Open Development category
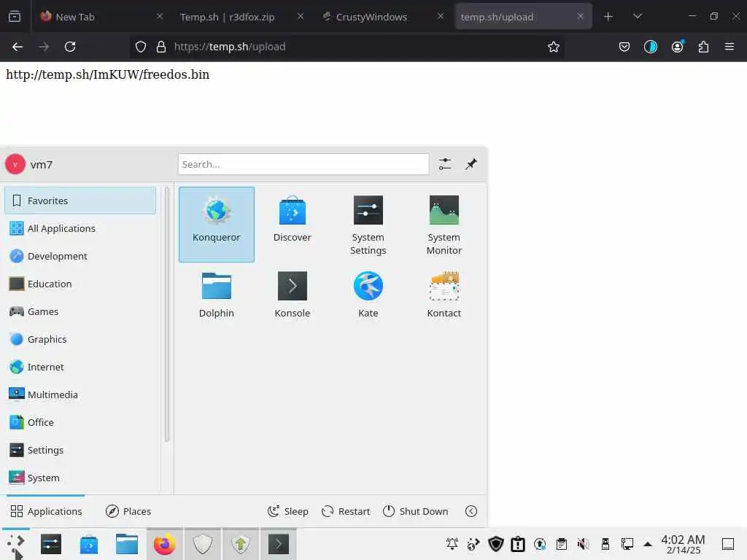747x560 pixels. click(x=80, y=256)
